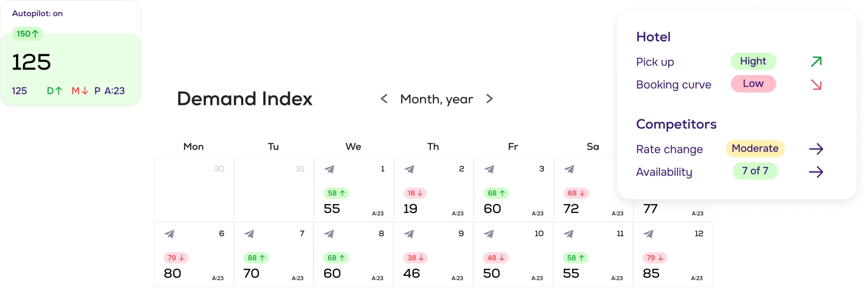868x299 pixels.
Task: Click the green 150 up price badge
Action: 27,34
